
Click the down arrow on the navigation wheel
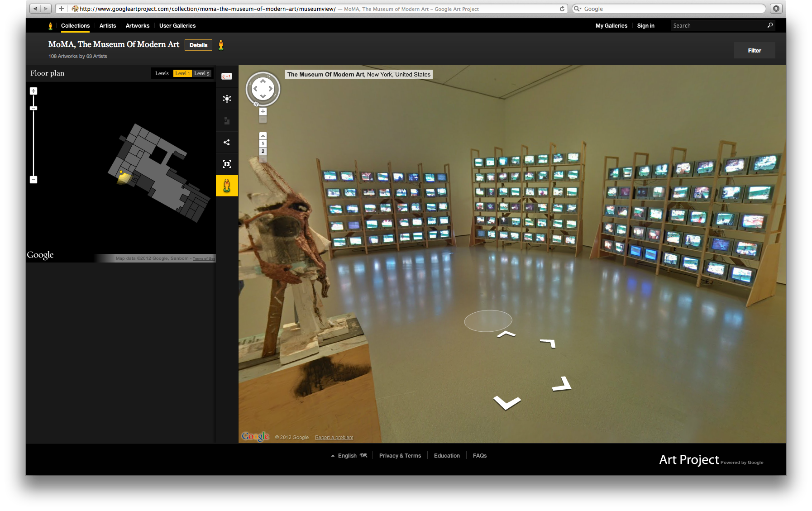pyautogui.click(x=263, y=96)
